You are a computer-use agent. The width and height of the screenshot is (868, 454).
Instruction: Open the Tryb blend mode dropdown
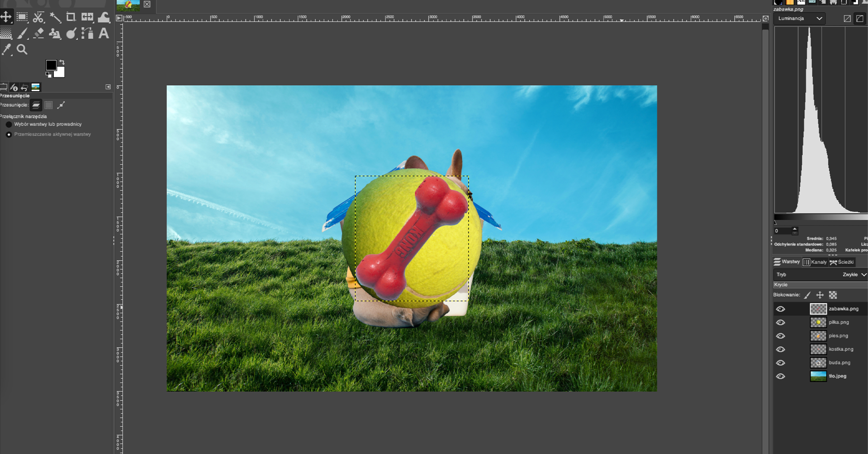click(x=821, y=275)
